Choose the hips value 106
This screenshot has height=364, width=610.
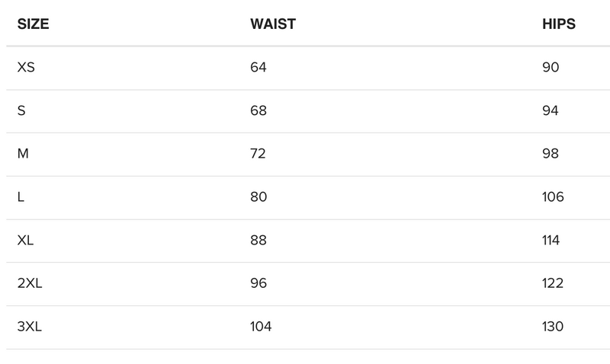click(x=553, y=197)
